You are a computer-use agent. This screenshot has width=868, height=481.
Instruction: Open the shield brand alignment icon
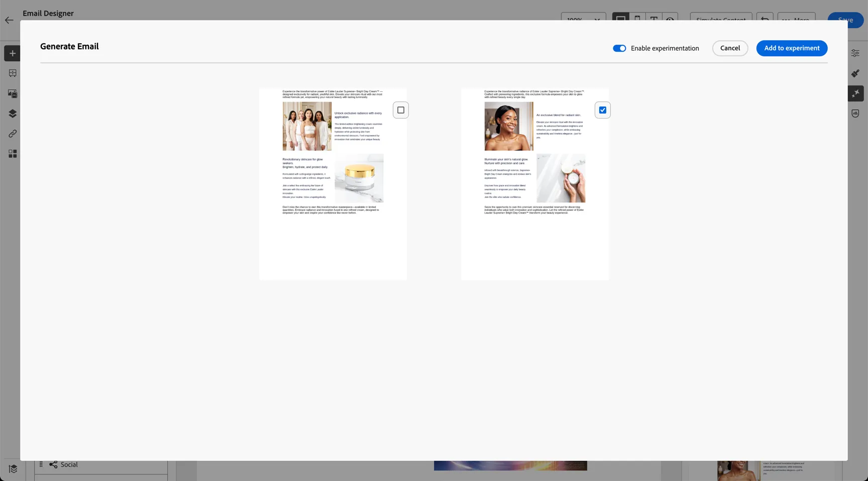pos(855,113)
